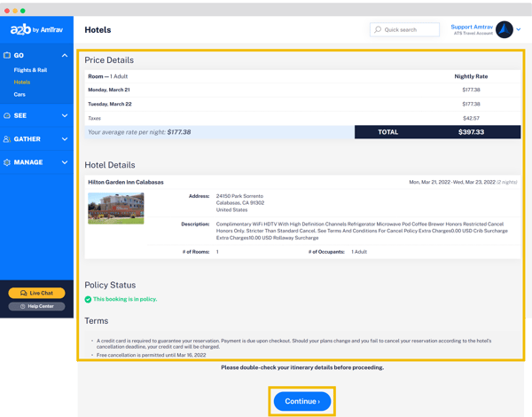Open the Help Center
This screenshot has width=532, height=417.
pyautogui.click(x=36, y=306)
